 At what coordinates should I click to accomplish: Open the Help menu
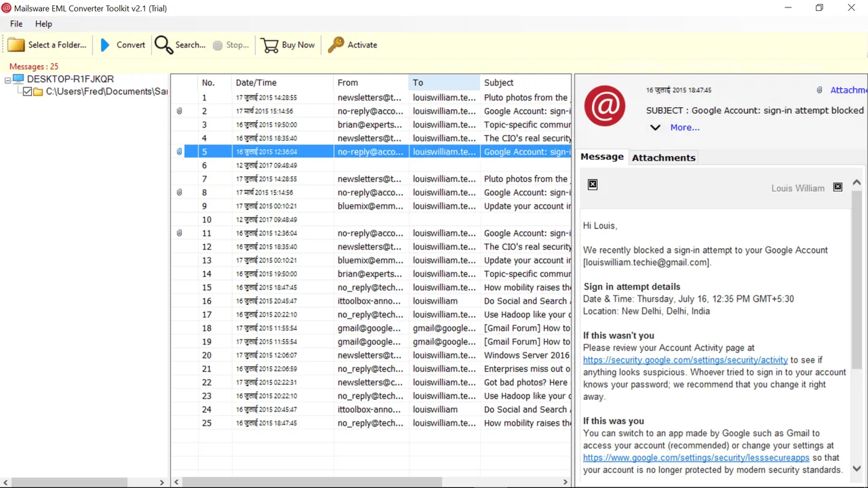43,24
